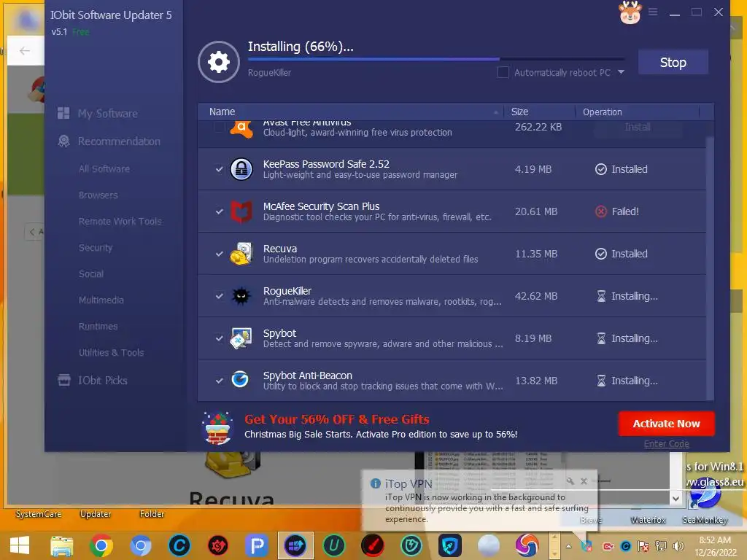This screenshot has width=747, height=560.
Task: Click the Installed checkmark icon for Recuva
Action: pos(601,254)
